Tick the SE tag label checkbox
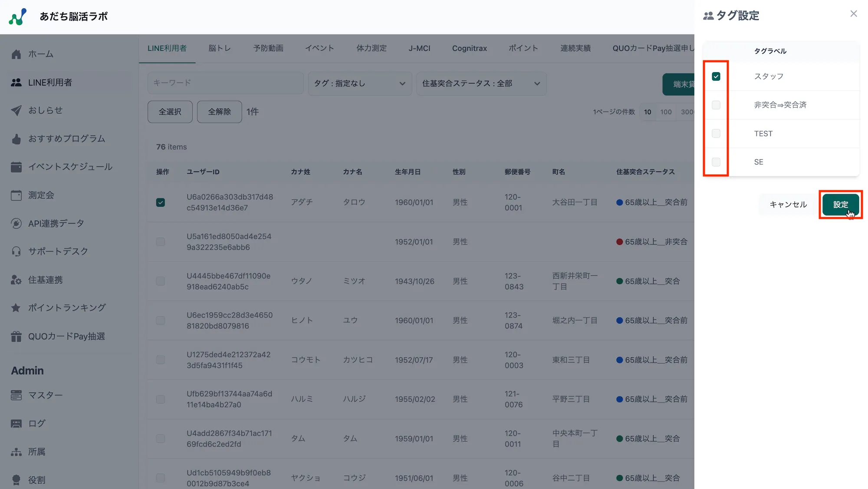 (x=716, y=162)
